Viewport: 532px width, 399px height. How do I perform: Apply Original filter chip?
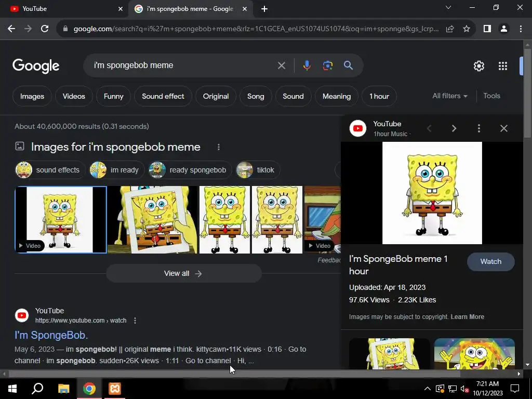pos(216,96)
